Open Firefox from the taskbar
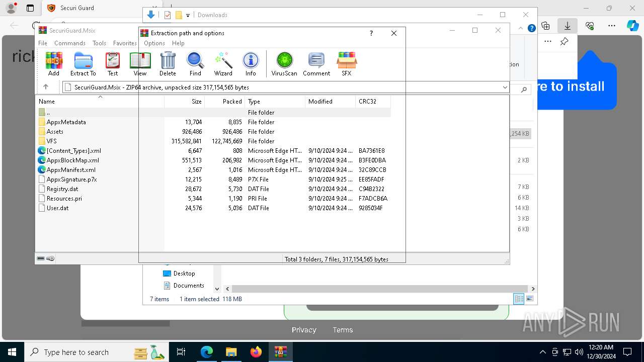644x362 pixels. point(256,352)
